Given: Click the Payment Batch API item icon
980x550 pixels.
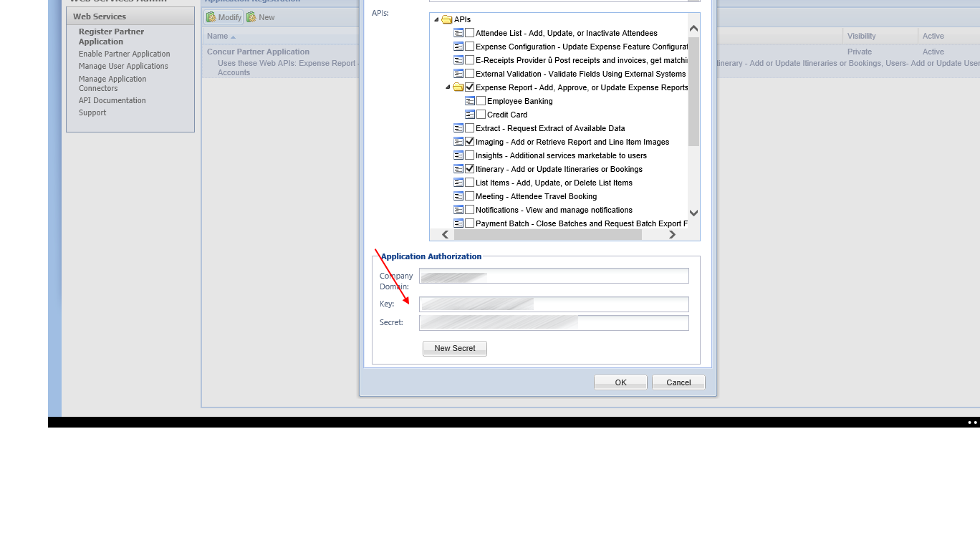Looking at the screenshot, I should coord(458,223).
